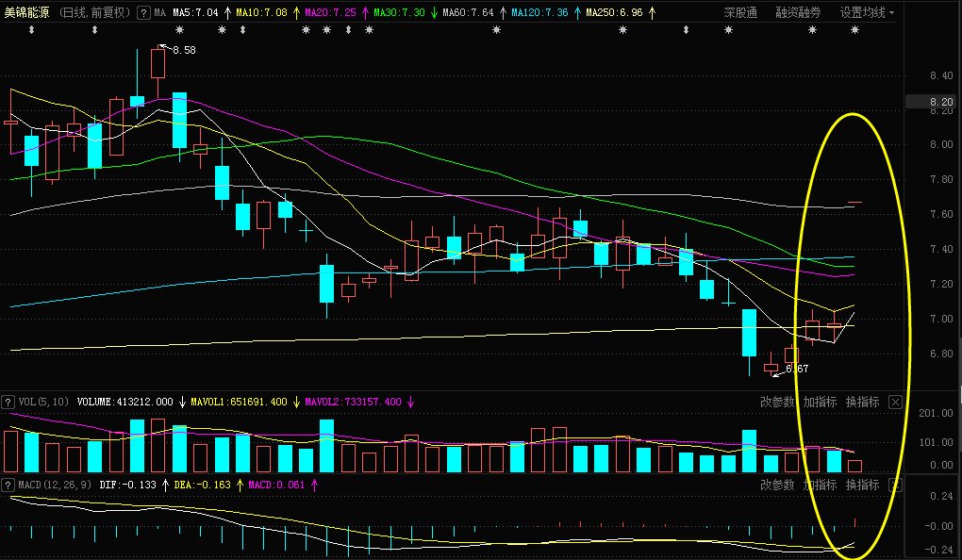Click the first info marker at top left
This screenshot has width=962, height=560.
[x=31, y=31]
